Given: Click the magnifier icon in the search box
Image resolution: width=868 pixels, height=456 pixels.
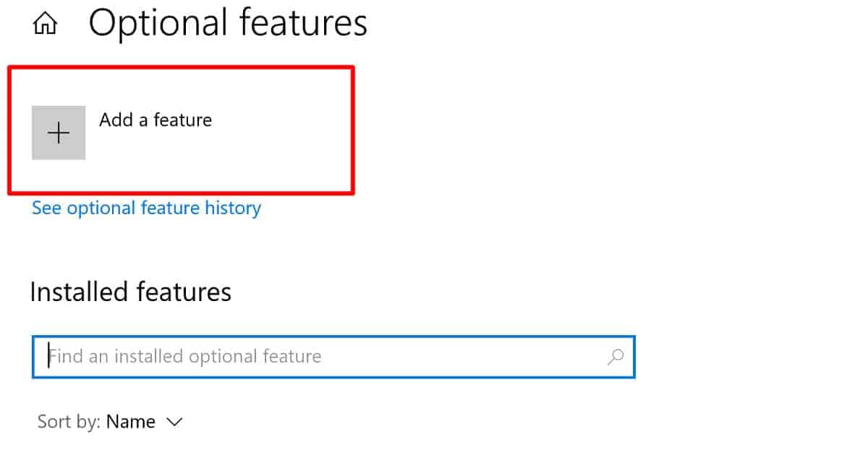Looking at the screenshot, I should 616,356.
